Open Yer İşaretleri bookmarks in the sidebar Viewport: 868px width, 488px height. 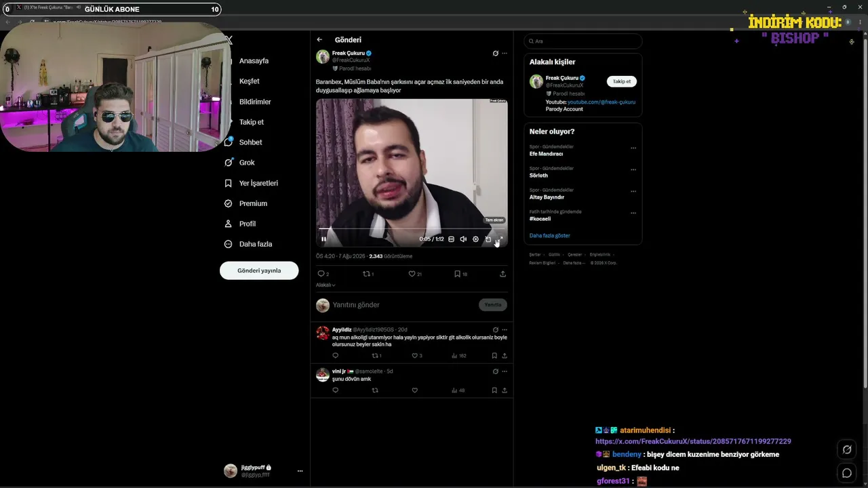[250, 183]
